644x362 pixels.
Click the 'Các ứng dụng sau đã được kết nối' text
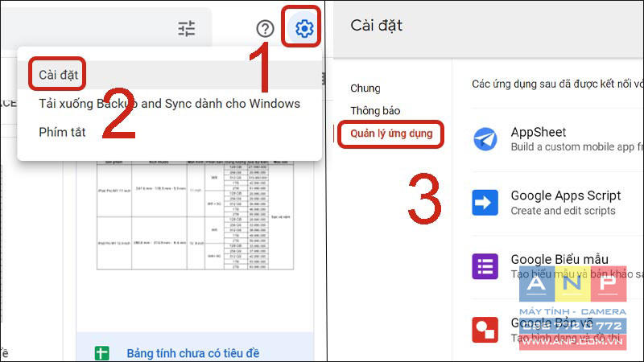557,84
